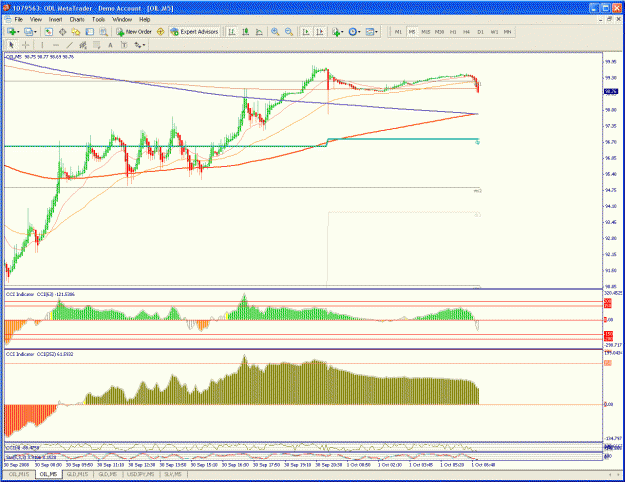Switch to MN timeframe
625x482 pixels.
507,32
